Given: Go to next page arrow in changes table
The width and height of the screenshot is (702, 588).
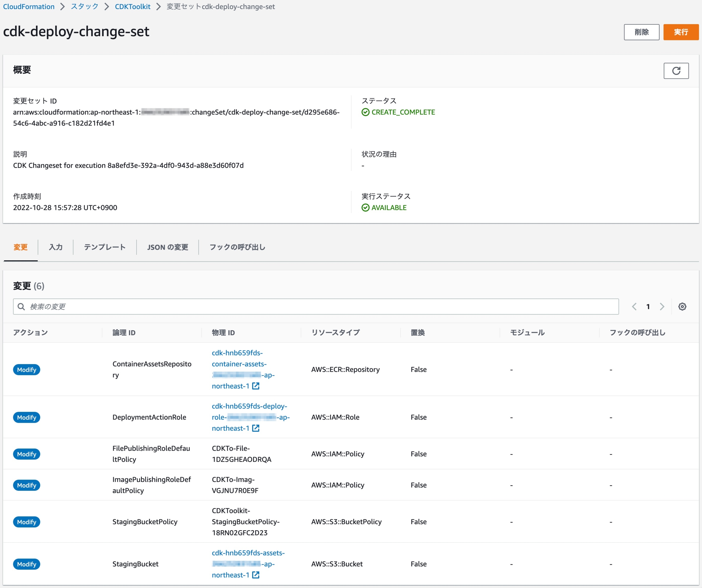Looking at the screenshot, I should click(661, 306).
